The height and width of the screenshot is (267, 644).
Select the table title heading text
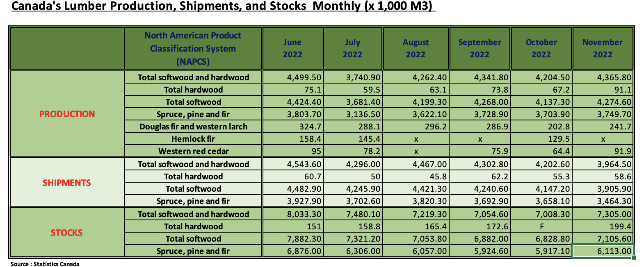223,6
